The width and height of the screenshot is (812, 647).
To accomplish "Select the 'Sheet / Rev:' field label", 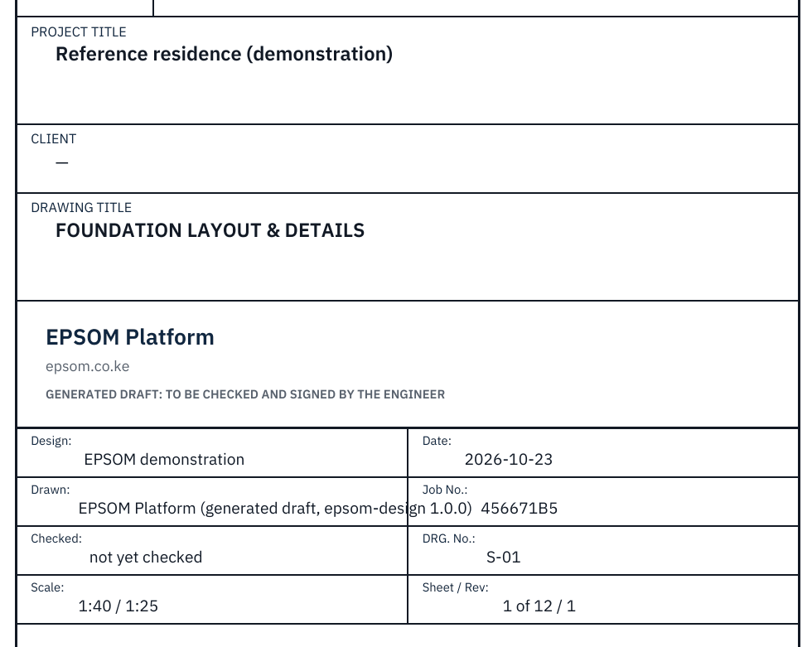I will tap(455, 587).
